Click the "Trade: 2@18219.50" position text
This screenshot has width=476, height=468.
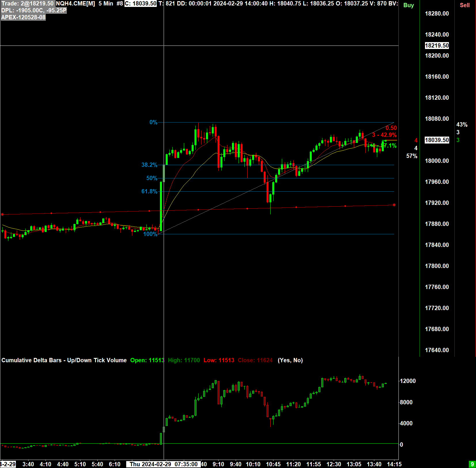pos(27,4)
